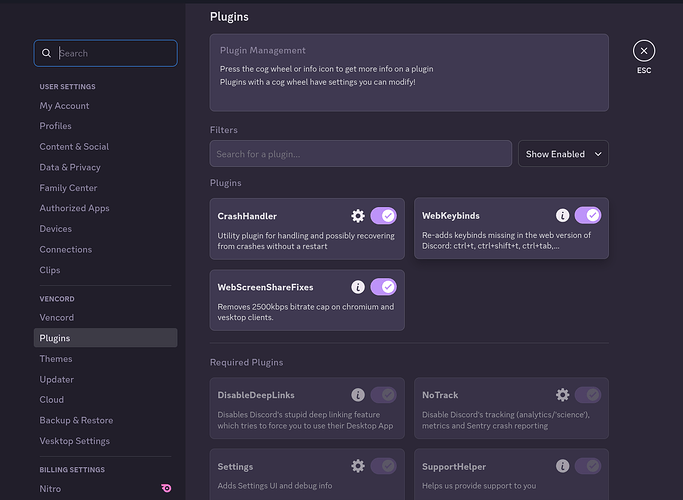Focus the Search for a plugin field
This screenshot has width=683, height=500.
coord(360,154)
